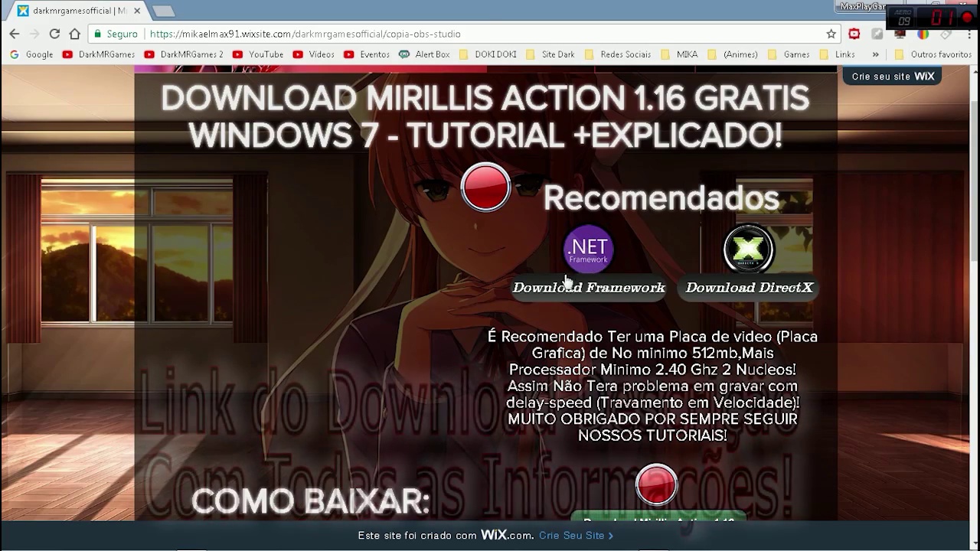Click the multicolored circle extension icon
Image resolution: width=980 pixels, height=551 pixels.
click(923, 34)
